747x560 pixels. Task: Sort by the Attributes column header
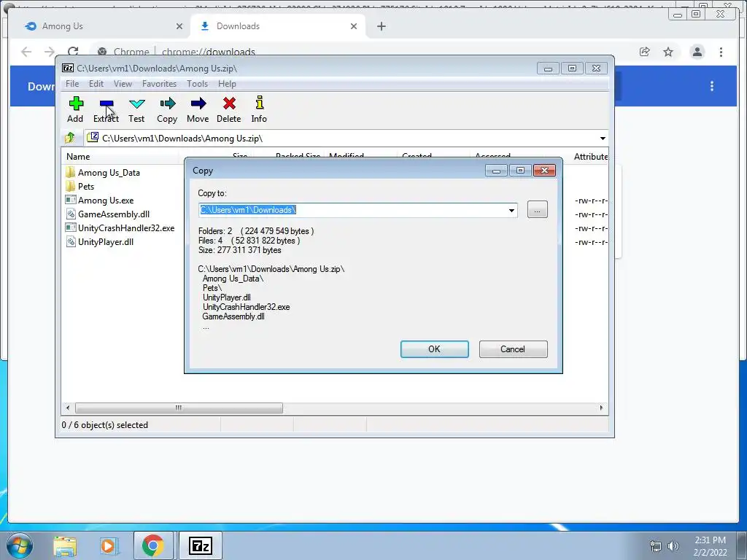pyautogui.click(x=591, y=157)
